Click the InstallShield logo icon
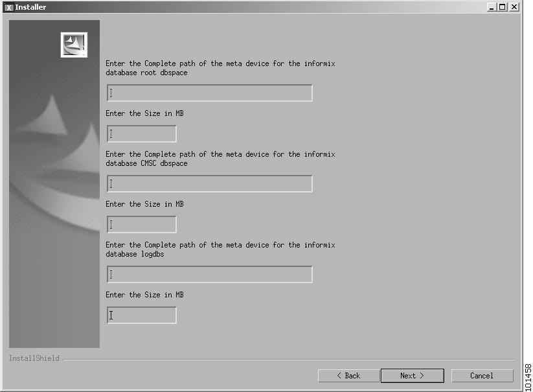The width and height of the screenshot is (533, 392). pyautogui.click(x=74, y=45)
